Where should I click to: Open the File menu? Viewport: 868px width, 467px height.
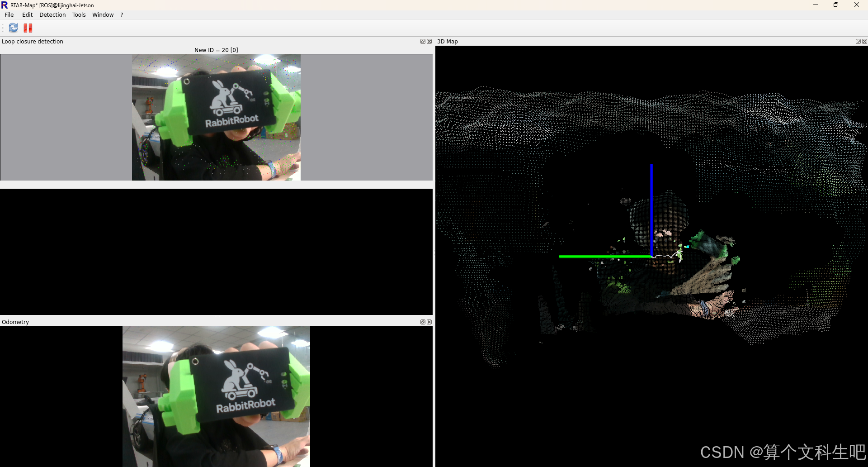pyautogui.click(x=9, y=15)
